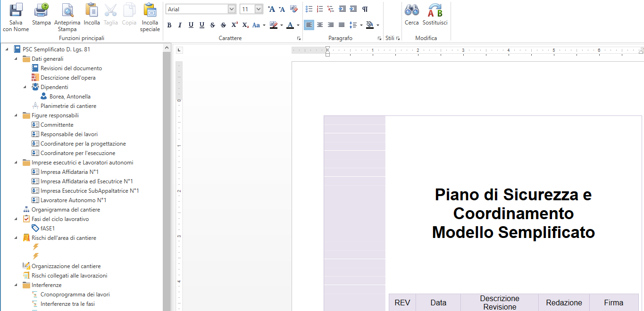Toggle single underline formatting
The width and height of the screenshot is (644, 311).
pyautogui.click(x=191, y=25)
